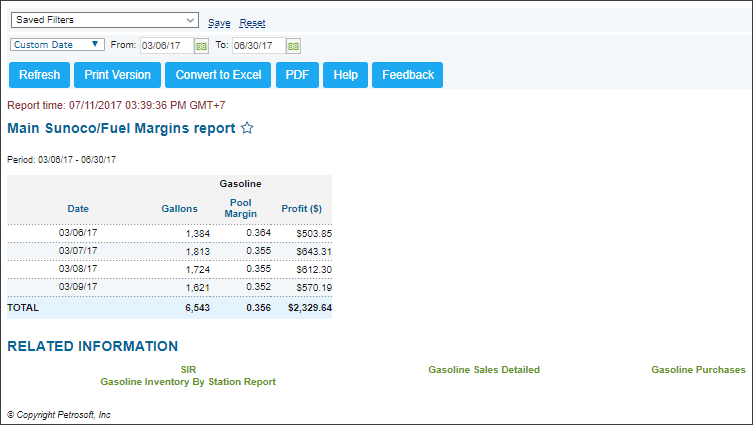This screenshot has height=425, width=753.
Task: Export the report as PDF
Action: [x=297, y=75]
